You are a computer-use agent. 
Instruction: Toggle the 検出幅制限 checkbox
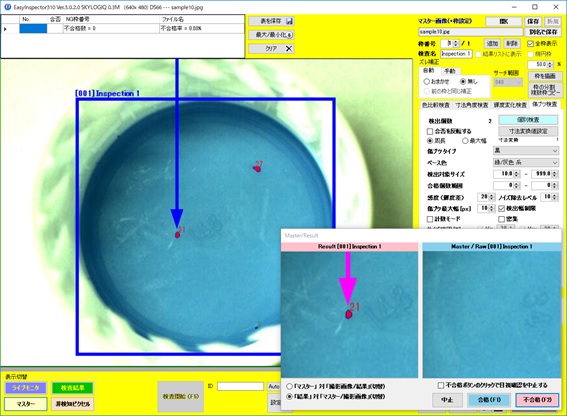click(502, 208)
